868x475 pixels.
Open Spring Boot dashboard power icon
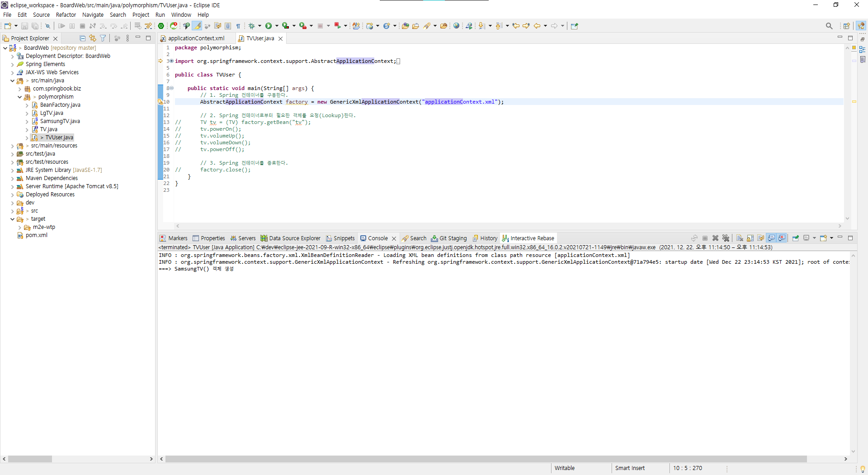pyautogui.click(x=161, y=26)
